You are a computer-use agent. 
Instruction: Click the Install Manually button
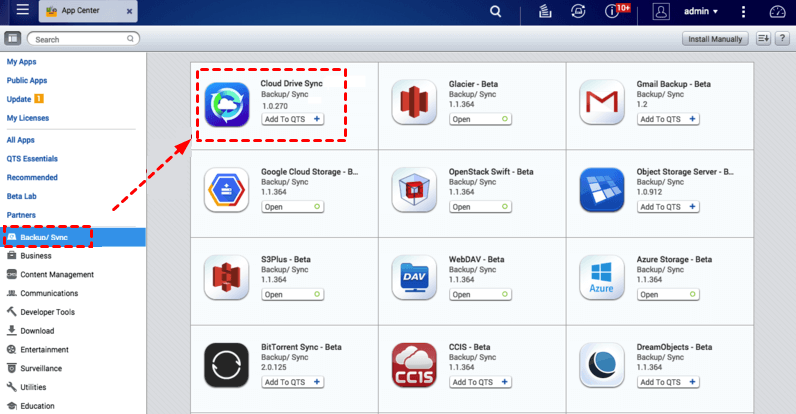coord(715,39)
